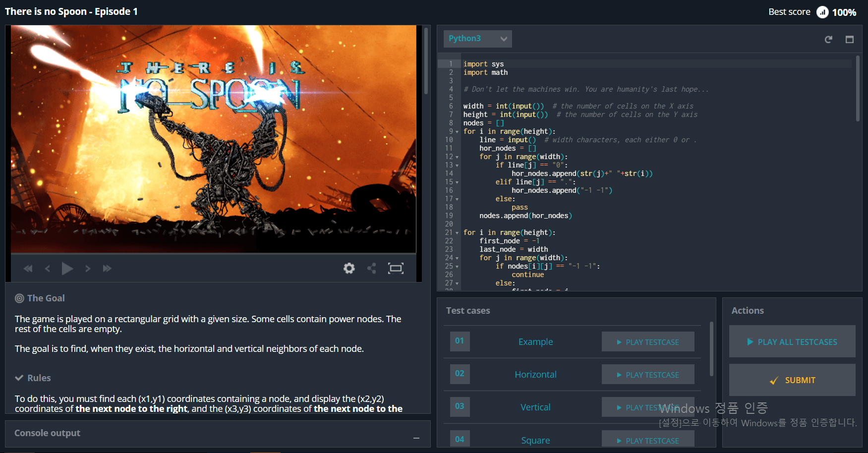
Task: Click the 'nodes = []' code line
Action: tap(483, 123)
